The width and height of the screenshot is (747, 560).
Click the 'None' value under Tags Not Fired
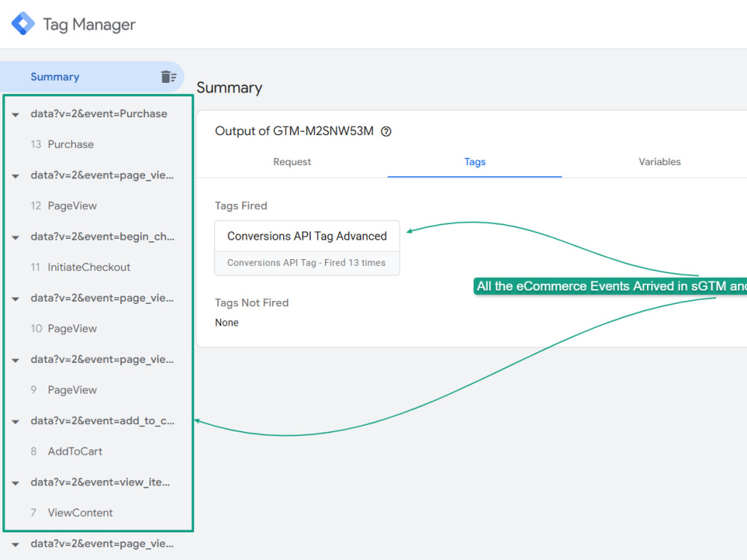pyautogui.click(x=227, y=323)
